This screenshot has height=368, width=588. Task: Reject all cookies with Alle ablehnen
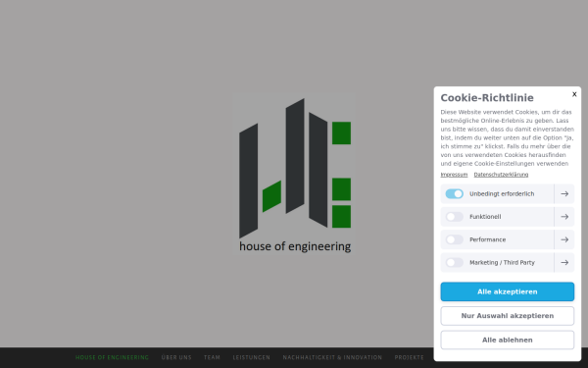coord(507,340)
